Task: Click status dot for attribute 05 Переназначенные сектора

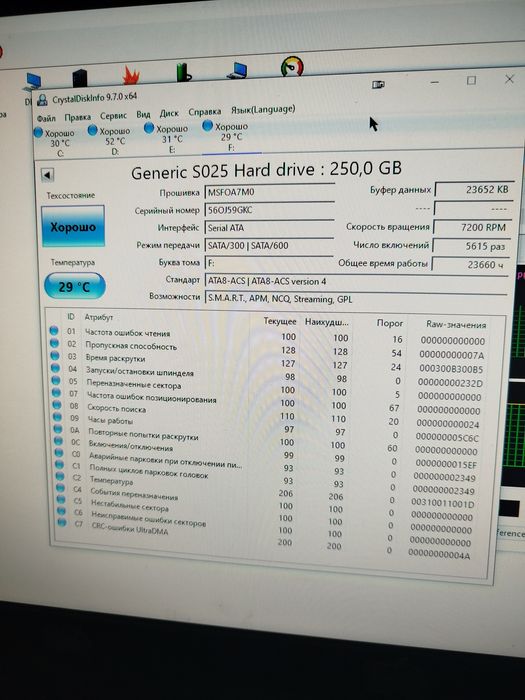Action: coord(56,380)
